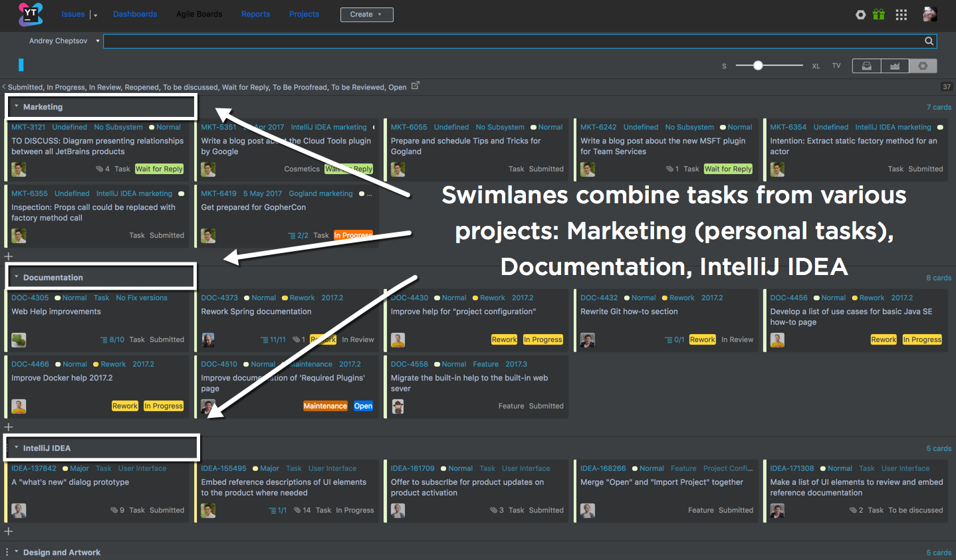The image size is (956, 560).
Task: Open the administration gear icon beside the gift
Action: tap(861, 15)
